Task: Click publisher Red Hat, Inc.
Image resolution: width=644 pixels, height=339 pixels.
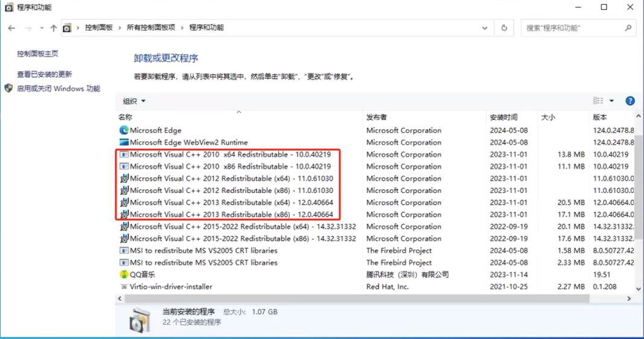Action: 387,287
